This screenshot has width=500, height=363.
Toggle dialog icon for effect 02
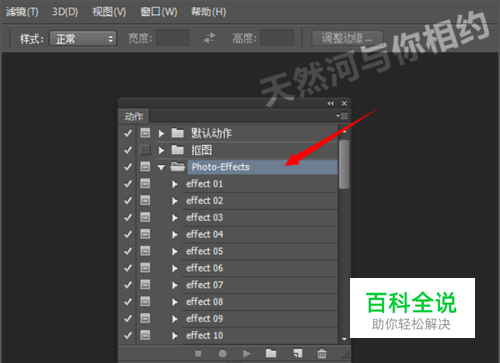click(x=145, y=200)
